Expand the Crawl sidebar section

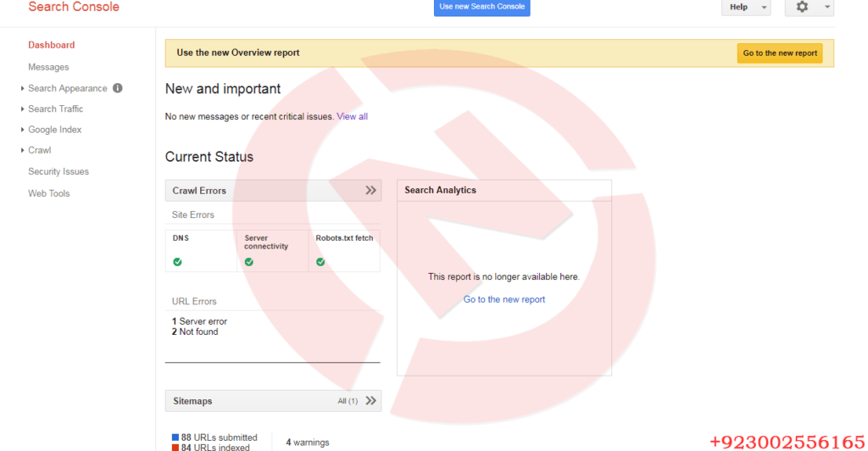click(39, 150)
